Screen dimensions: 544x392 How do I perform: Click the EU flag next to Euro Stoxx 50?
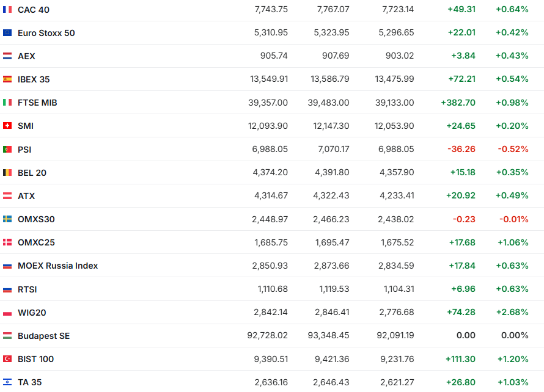point(7,33)
